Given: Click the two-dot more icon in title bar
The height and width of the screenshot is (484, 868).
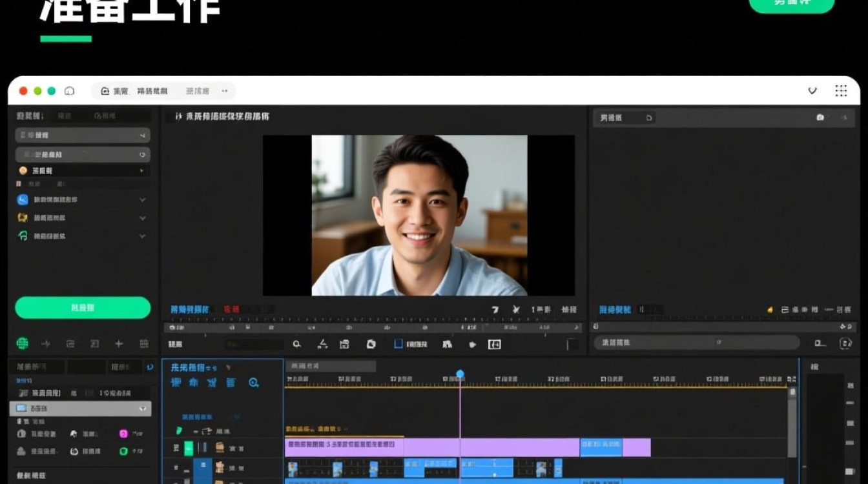Looking at the screenshot, I should (225, 91).
